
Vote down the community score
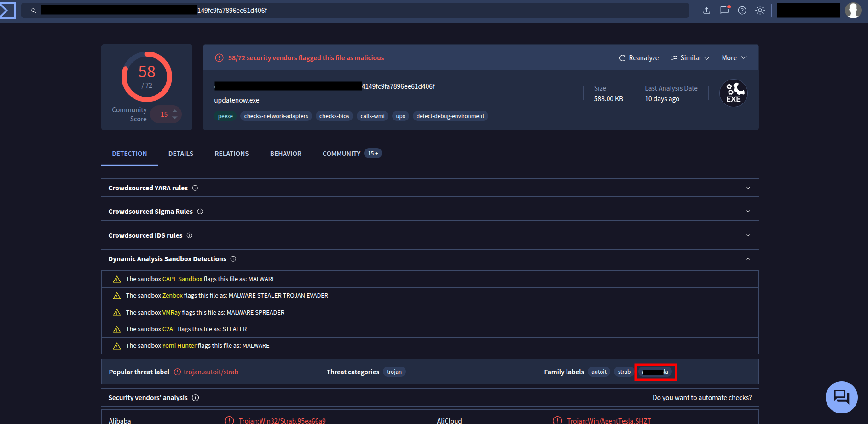coord(175,118)
